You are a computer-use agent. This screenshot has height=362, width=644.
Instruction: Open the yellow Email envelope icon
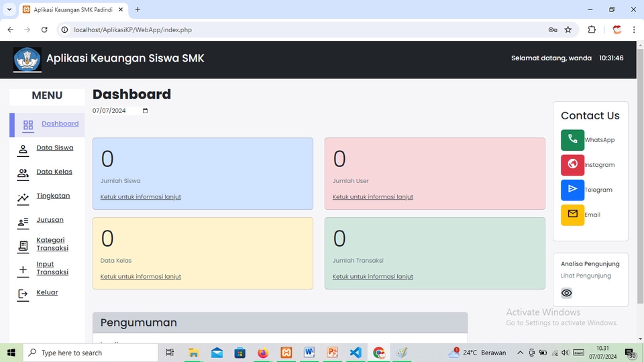[572, 215]
